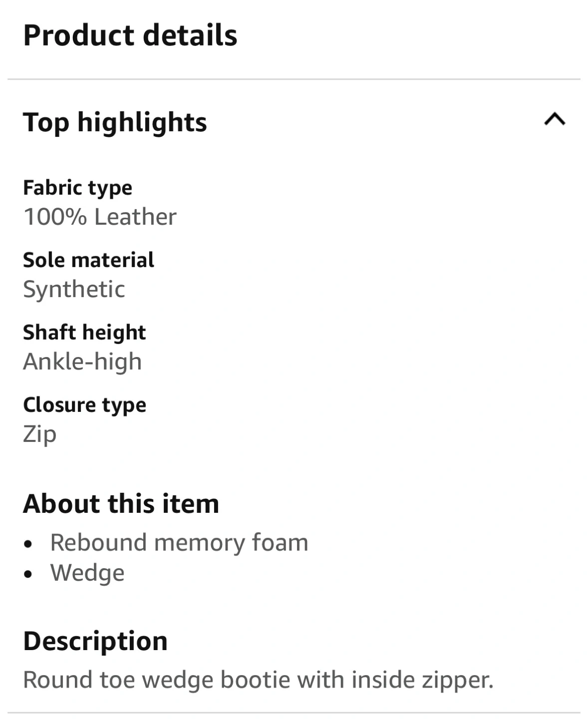Click bullet point before Rebound memory foam

coord(28,544)
